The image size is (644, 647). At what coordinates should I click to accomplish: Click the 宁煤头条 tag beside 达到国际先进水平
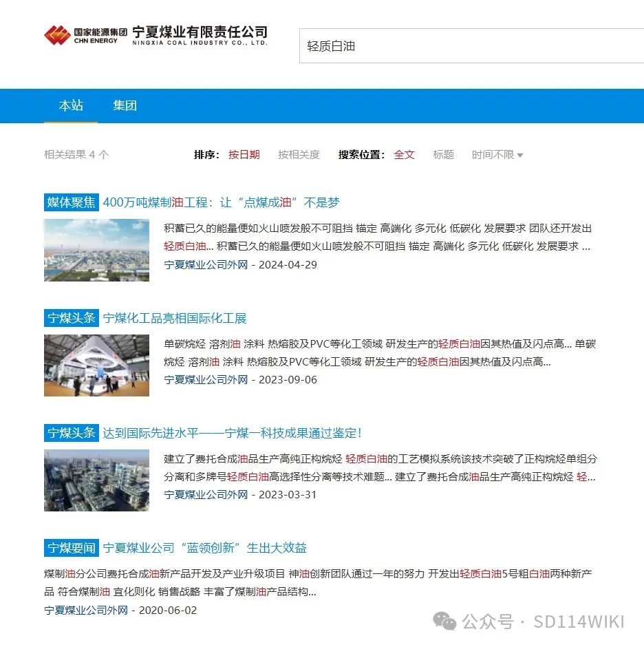coord(72,433)
